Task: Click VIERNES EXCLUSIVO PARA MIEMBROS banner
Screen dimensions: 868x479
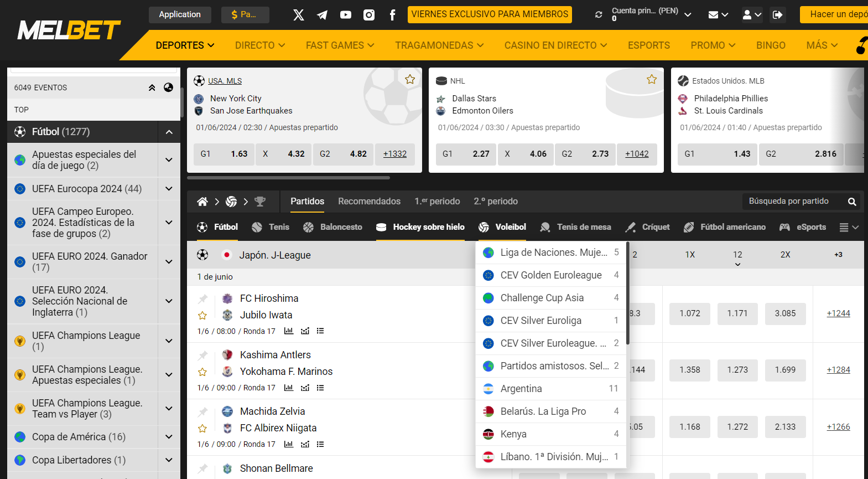Action: (x=490, y=14)
